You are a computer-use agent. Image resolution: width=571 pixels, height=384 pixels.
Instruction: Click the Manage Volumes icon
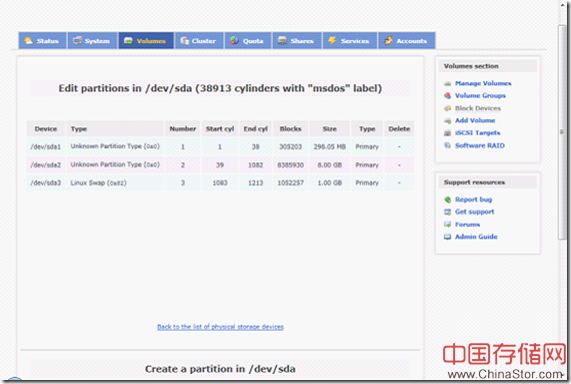point(448,84)
